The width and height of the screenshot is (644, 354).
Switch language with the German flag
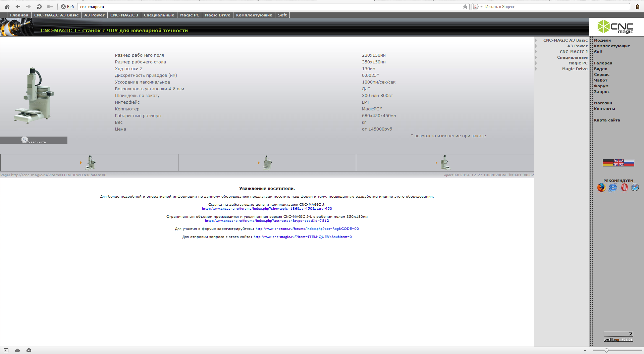click(x=608, y=163)
